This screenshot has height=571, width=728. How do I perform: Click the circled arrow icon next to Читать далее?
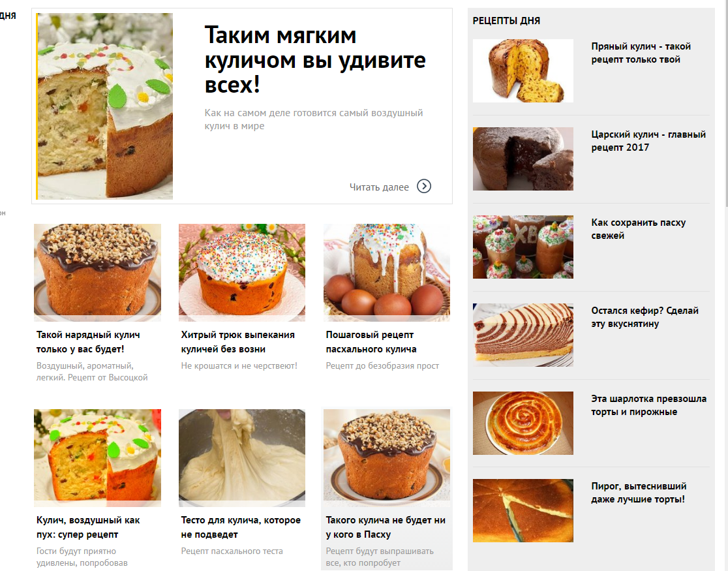click(424, 186)
